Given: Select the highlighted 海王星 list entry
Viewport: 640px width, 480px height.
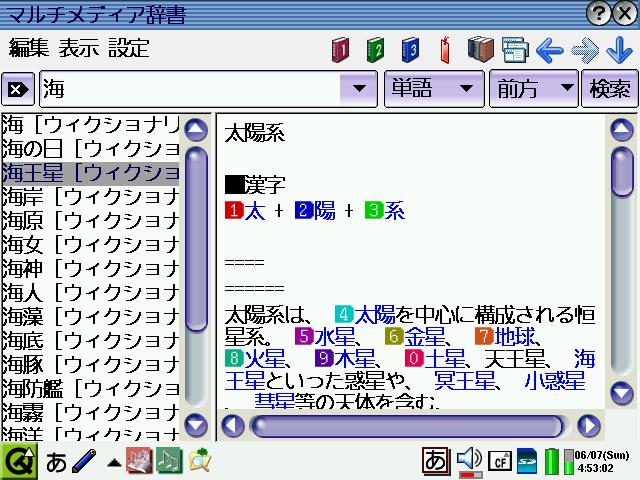Looking at the screenshot, I should pos(91,173).
